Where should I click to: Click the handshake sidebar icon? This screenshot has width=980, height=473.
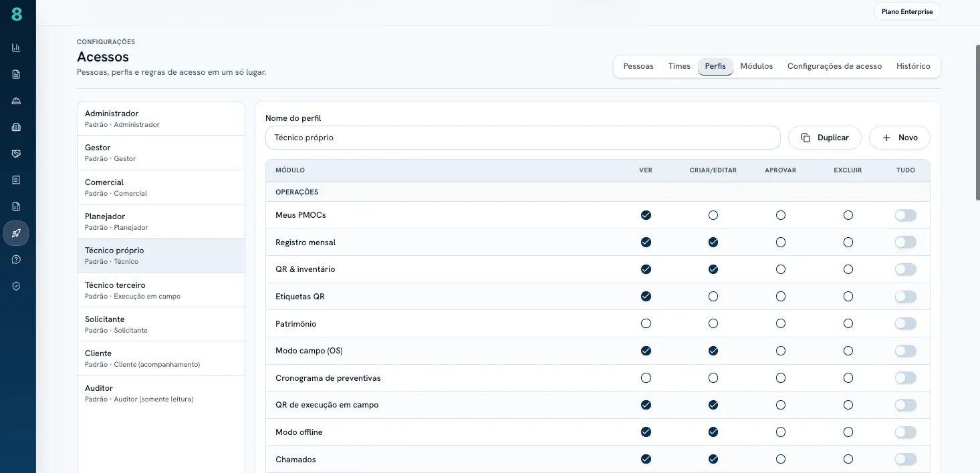click(16, 154)
